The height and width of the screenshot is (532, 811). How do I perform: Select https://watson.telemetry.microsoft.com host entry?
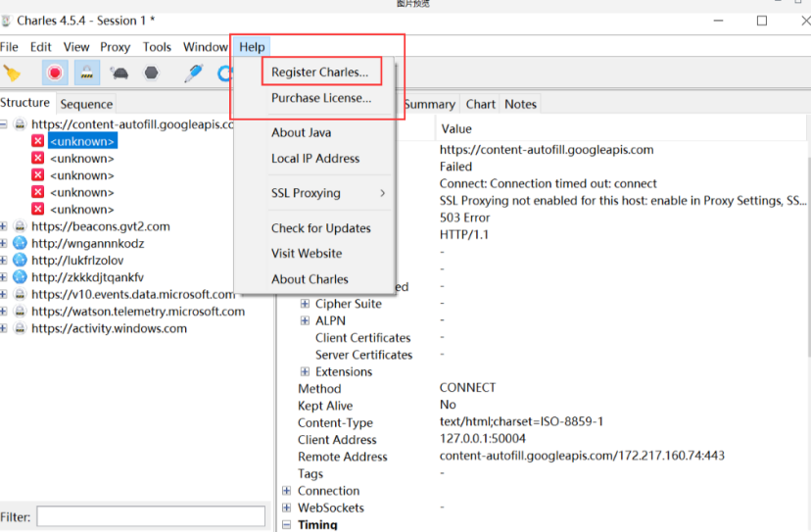[138, 312]
